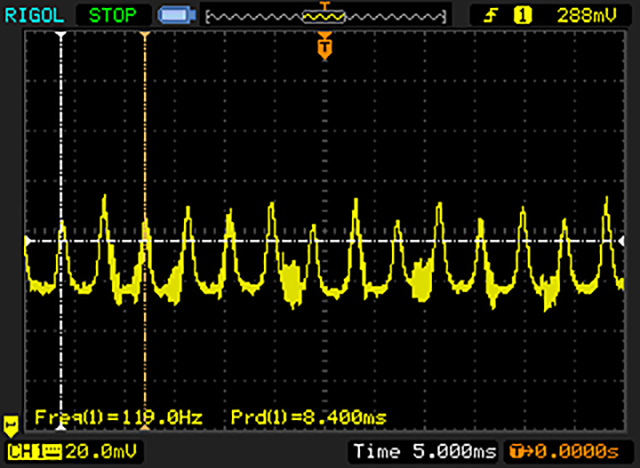Click the orange T trigger position marker
The width and height of the screenshot is (640, 468).
click(324, 46)
